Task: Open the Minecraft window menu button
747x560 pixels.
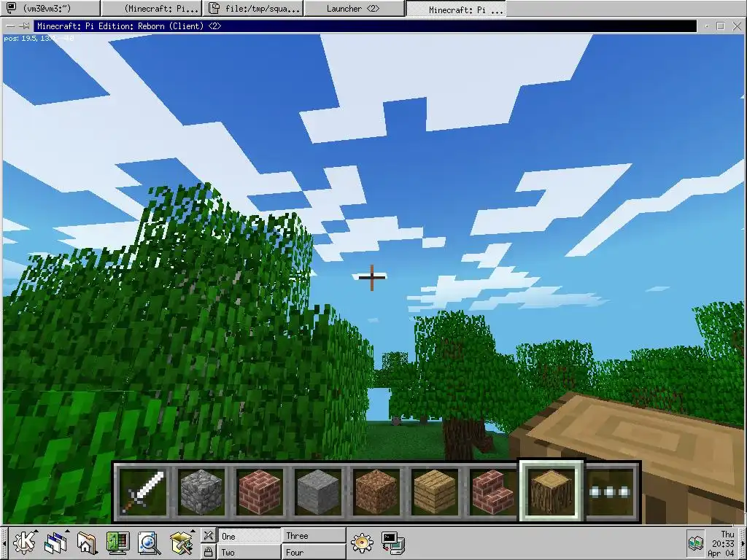Action: click(10, 26)
